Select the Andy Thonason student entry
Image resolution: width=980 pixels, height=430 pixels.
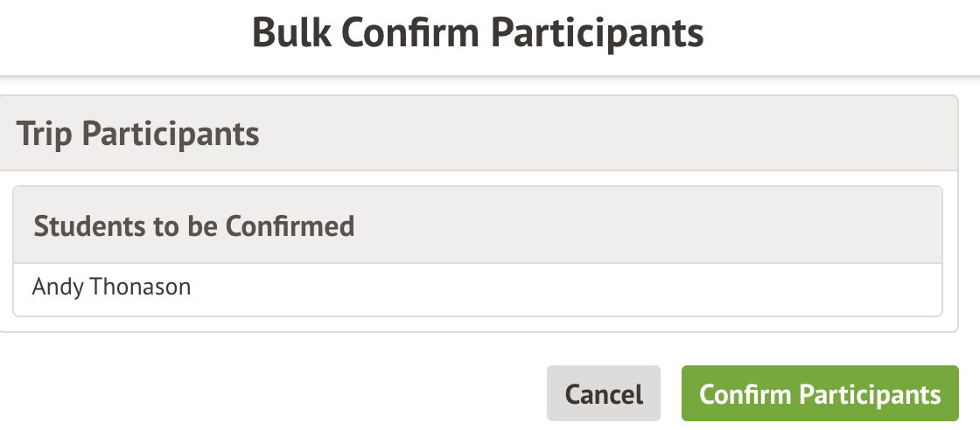click(111, 287)
